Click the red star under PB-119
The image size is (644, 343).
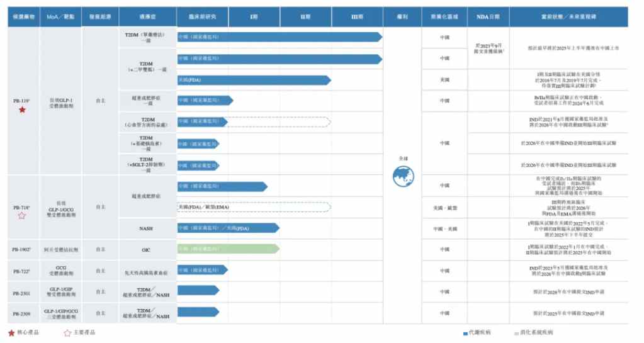tap(22, 110)
